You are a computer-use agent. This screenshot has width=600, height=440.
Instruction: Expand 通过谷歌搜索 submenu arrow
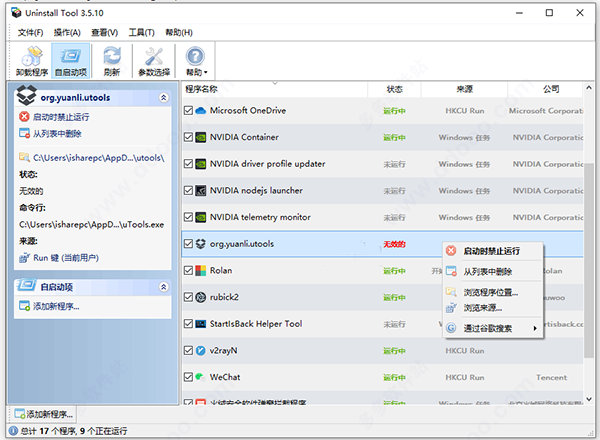tap(535, 328)
